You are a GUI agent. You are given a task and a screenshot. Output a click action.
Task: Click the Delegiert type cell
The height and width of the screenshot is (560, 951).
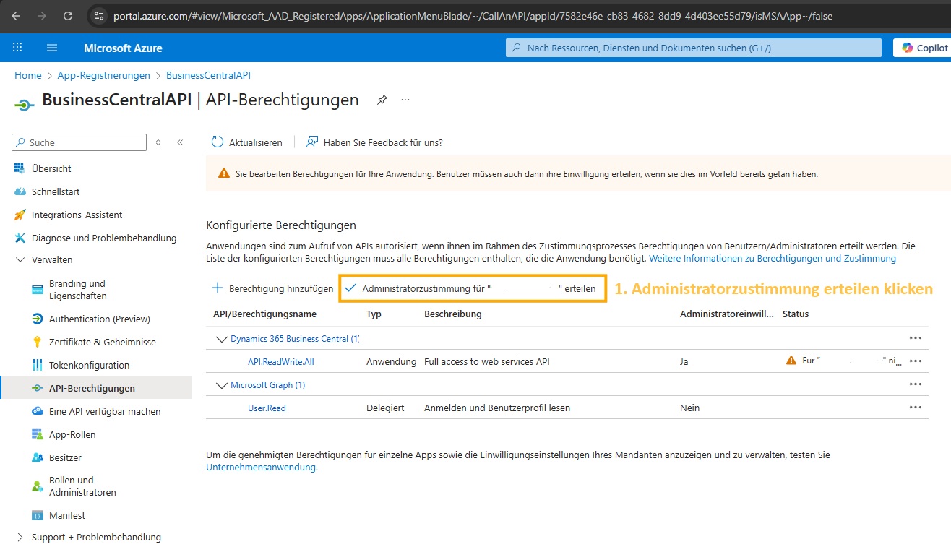(385, 408)
